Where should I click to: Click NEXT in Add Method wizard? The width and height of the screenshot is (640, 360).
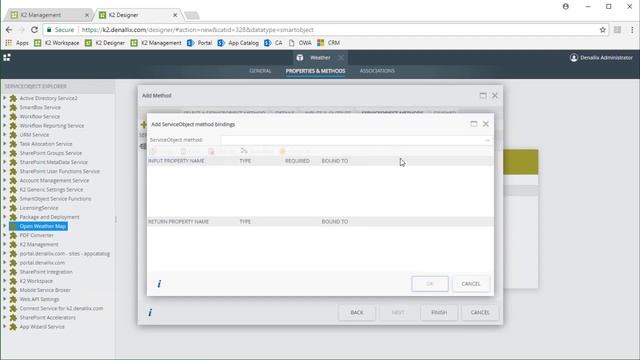pos(398,313)
